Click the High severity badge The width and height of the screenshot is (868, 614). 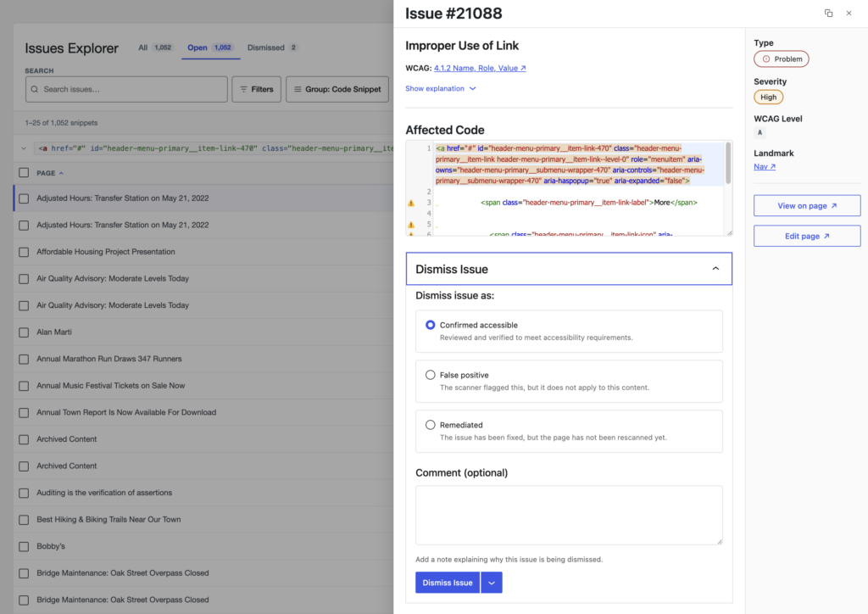pyautogui.click(x=768, y=97)
